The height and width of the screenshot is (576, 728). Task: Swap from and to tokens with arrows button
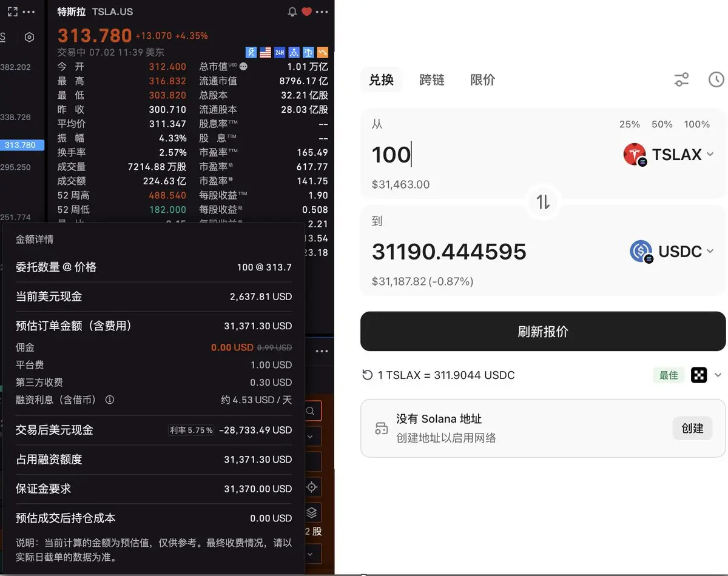tap(543, 202)
